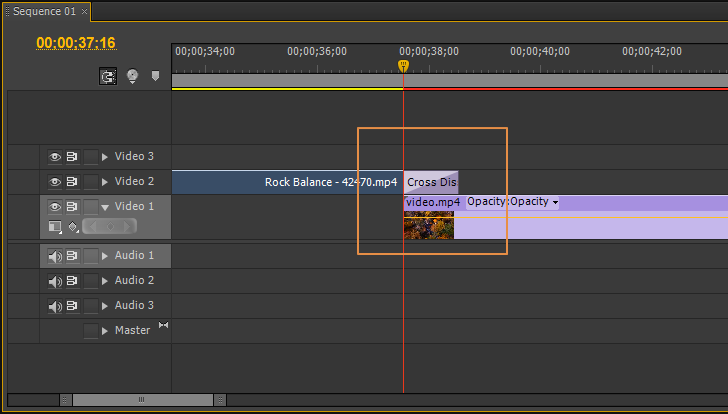The height and width of the screenshot is (414, 728).
Task: Mute Audio 1 track speaker icon
Action: click(x=55, y=256)
